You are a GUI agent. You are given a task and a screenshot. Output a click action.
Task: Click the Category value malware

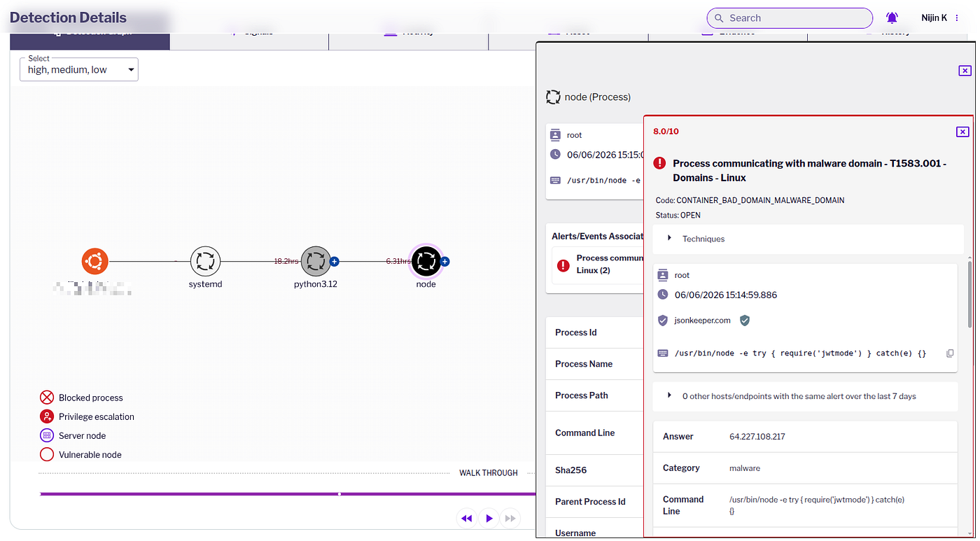tap(745, 468)
